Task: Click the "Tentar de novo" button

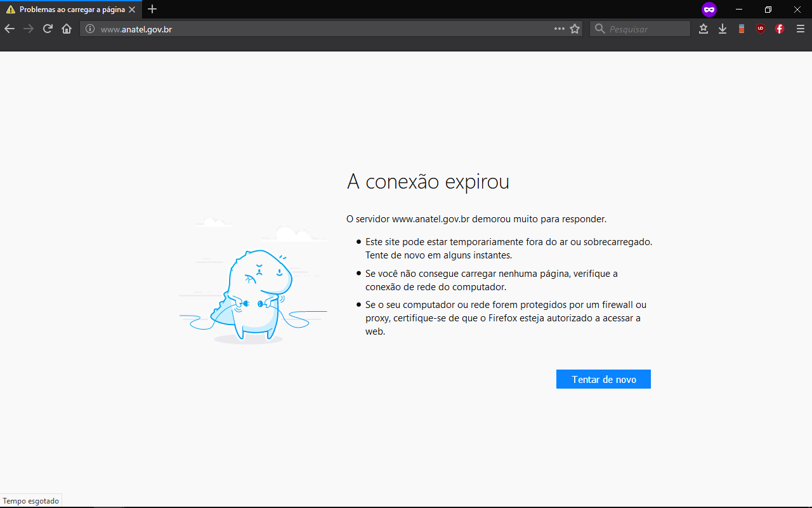Action: (x=603, y=379)
